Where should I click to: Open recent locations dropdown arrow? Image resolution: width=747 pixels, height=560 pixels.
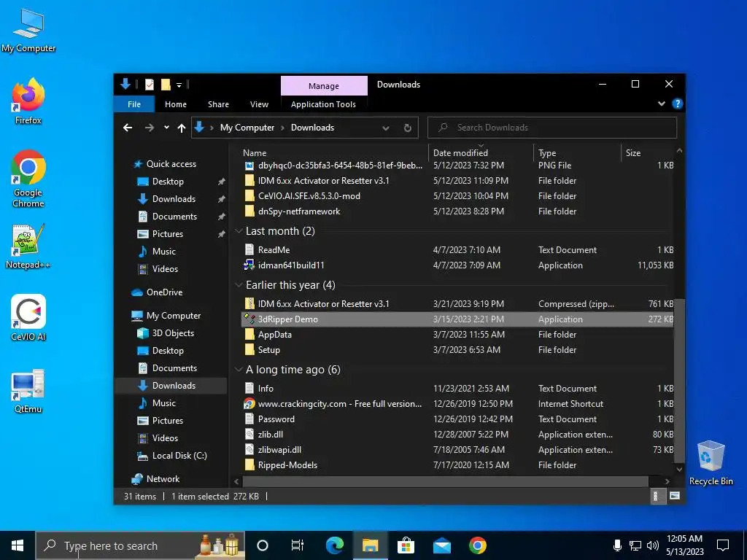click(166, 128)
